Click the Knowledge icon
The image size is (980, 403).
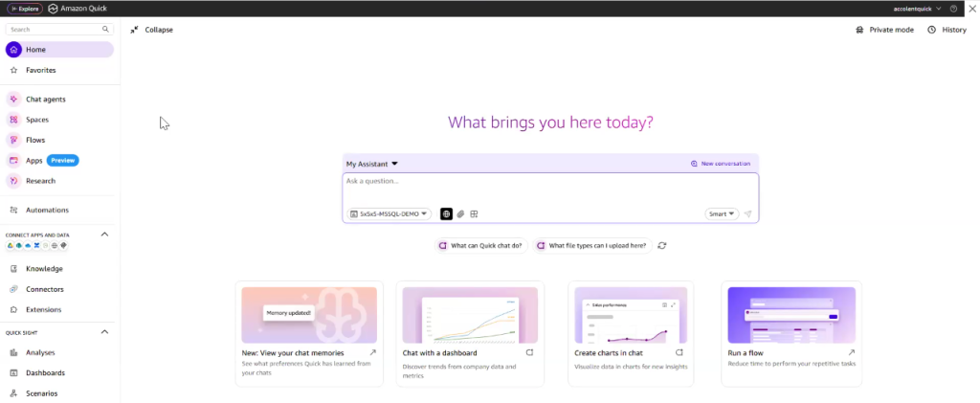coord(13,269)
